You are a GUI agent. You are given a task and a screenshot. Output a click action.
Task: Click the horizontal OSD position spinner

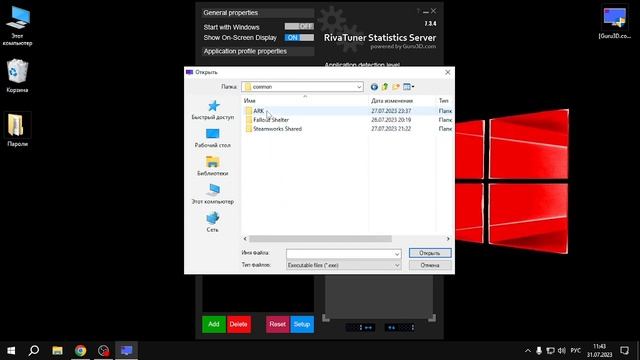(360, 327)
